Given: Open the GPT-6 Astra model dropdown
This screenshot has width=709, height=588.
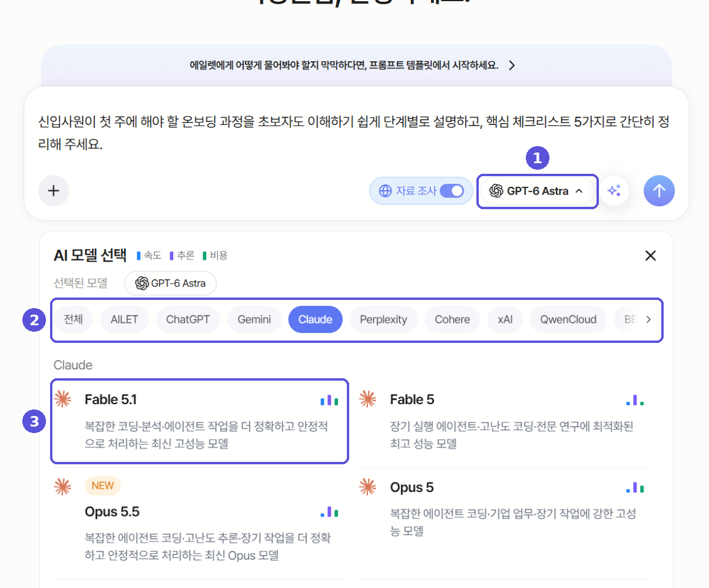Looking at the screenshot, I should coord(537,191).
